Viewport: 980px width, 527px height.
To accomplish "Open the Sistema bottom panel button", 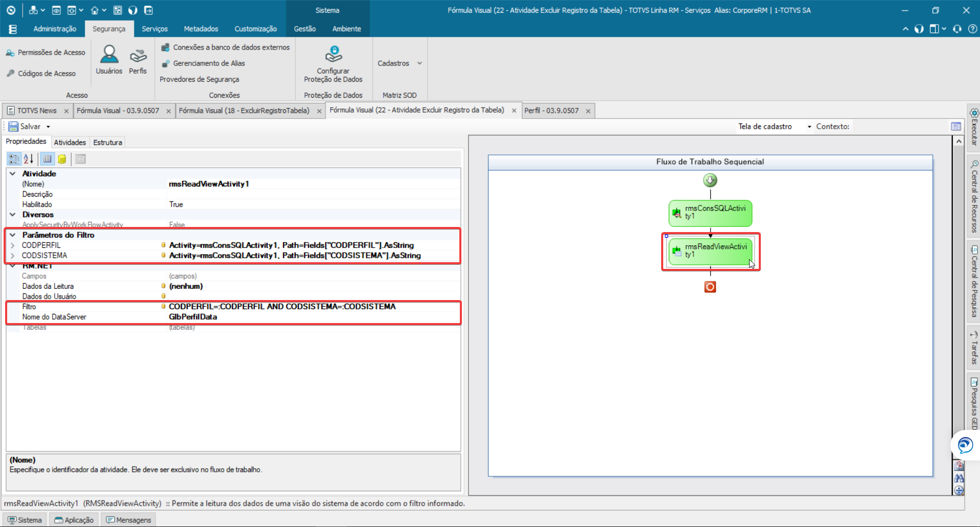I will pyautogui.click(x=25, y=520).
